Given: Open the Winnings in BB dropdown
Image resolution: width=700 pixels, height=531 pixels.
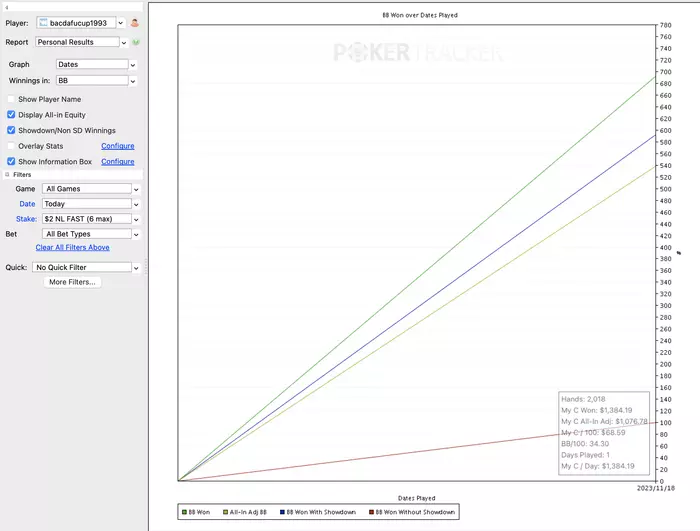Looking at the screenshot, I should tap(133, 81).
